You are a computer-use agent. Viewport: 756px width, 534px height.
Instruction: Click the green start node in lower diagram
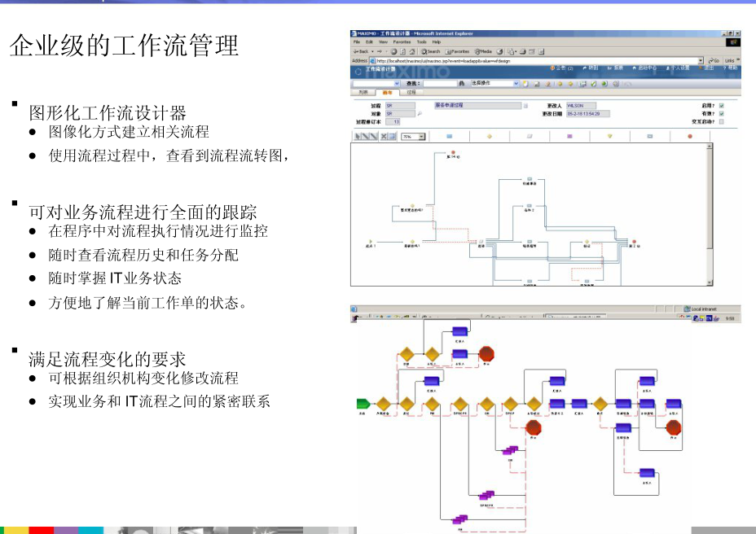coord(363,404)
